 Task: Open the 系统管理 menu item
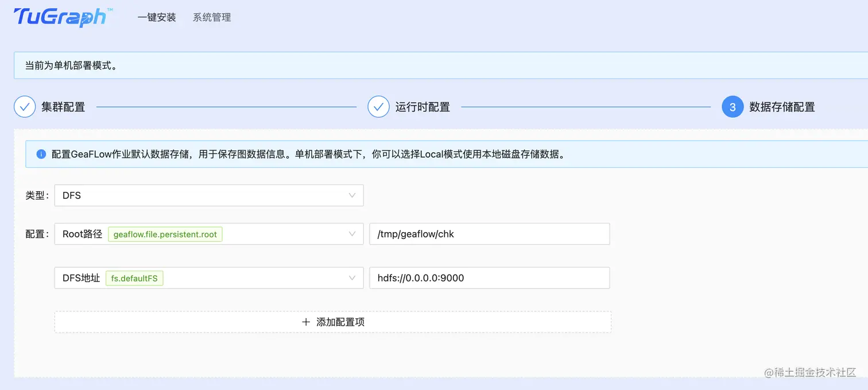(212, 17)
